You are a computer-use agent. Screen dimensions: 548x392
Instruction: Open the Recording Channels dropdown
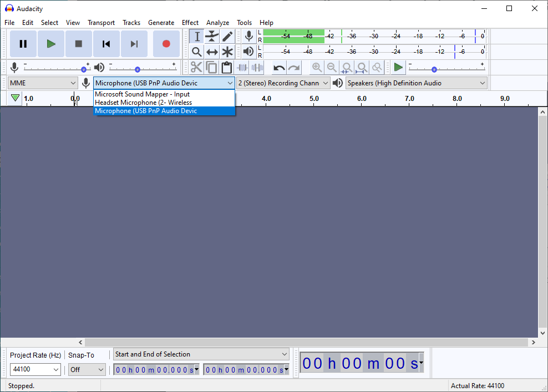click(283, 83)
